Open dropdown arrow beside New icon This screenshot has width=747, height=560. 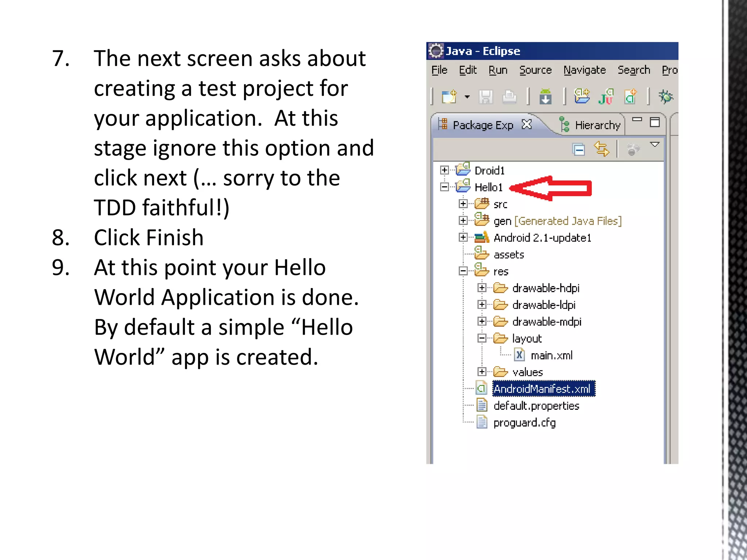coord(467,97)
